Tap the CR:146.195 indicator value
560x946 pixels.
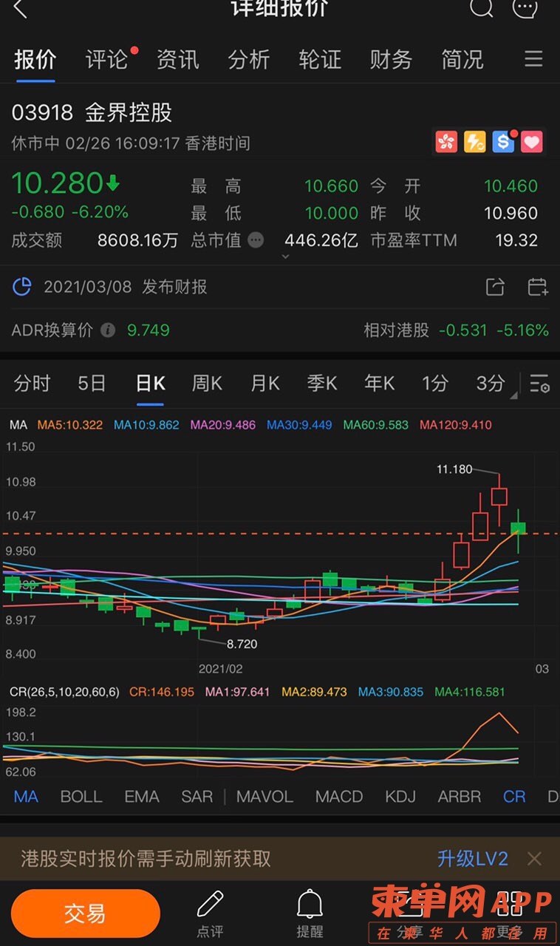coord(162,692)
